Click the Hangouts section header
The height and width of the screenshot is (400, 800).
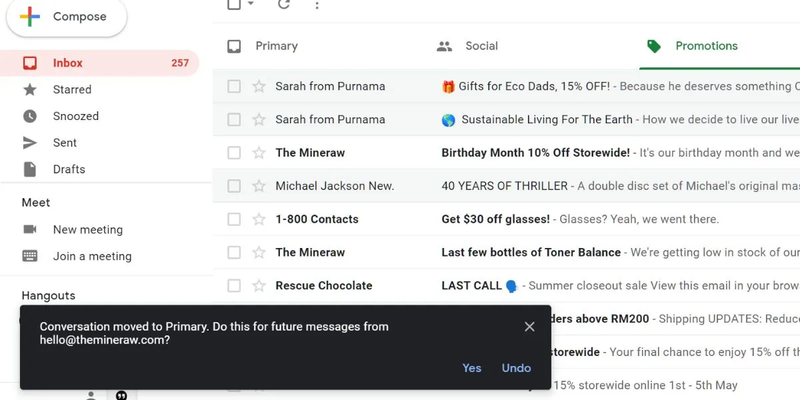48,295
